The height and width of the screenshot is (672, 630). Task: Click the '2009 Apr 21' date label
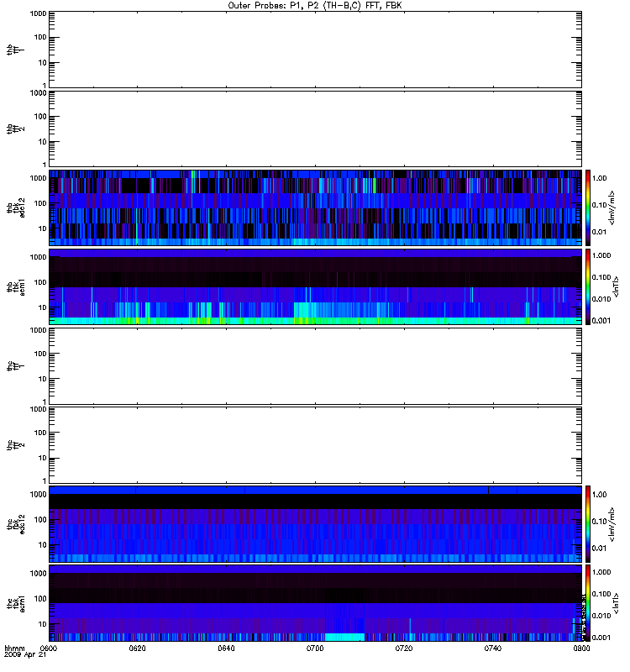25,655
